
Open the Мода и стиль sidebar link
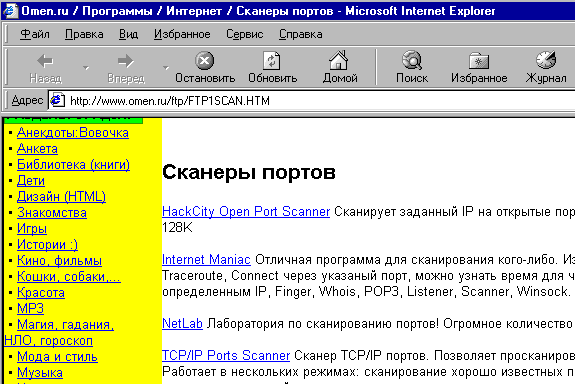tap(57, 356)
